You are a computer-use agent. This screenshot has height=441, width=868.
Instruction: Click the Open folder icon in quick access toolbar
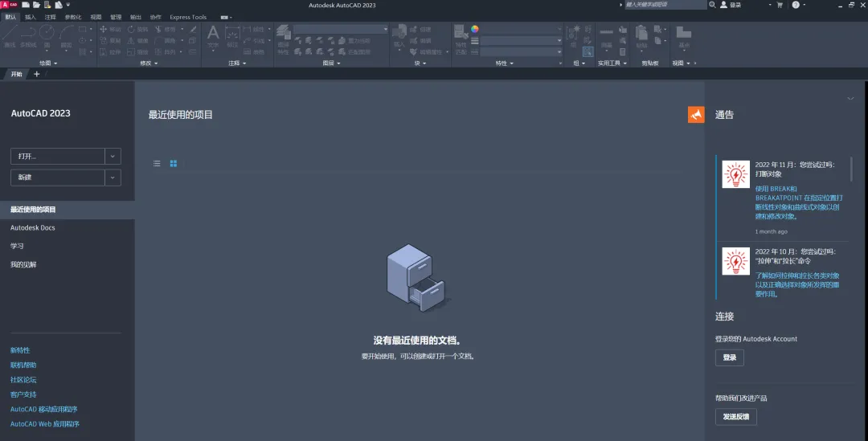point(36,5)
